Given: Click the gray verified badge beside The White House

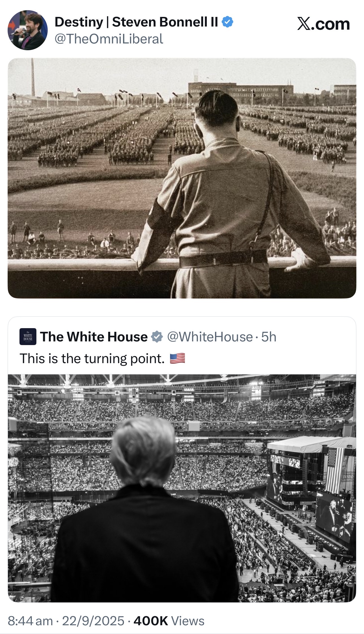Looking at the screenshot, I should pyautogui.click(x=157, y=337).
